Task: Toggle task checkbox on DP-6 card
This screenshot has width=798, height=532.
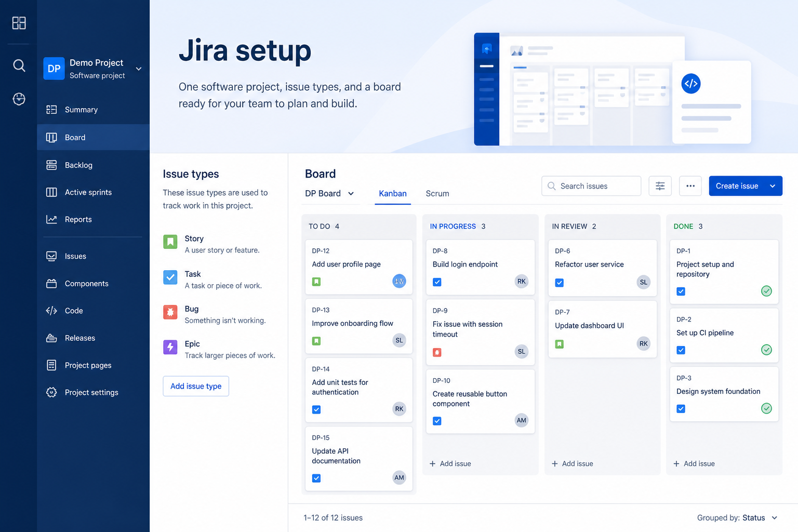Action: click(x=560, y=283)
